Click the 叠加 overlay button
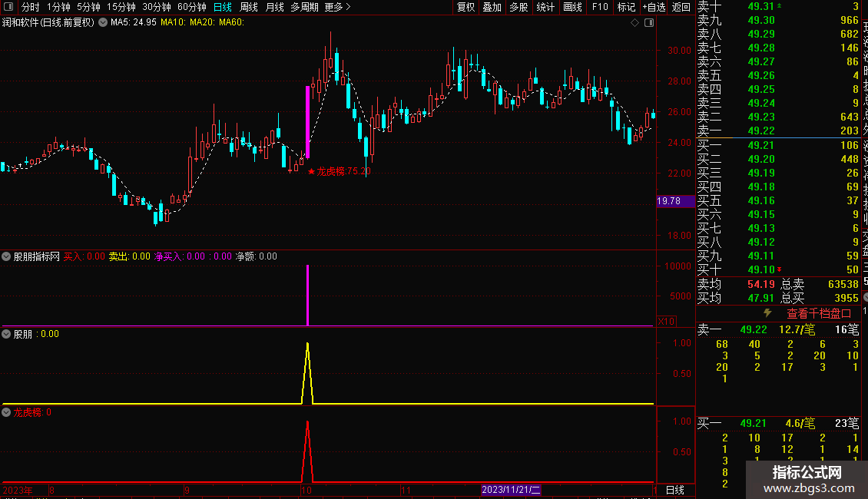868x499 pixels. click(x=492, y=7)
